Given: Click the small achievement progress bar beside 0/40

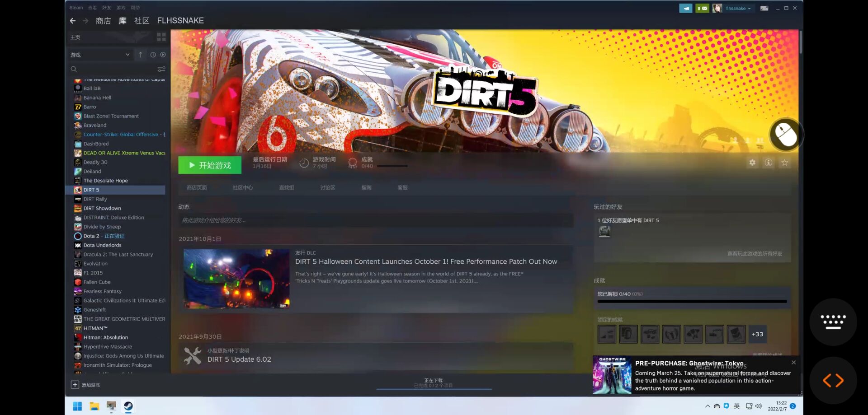Looking at the screenshot, I should tap(392, 166).
